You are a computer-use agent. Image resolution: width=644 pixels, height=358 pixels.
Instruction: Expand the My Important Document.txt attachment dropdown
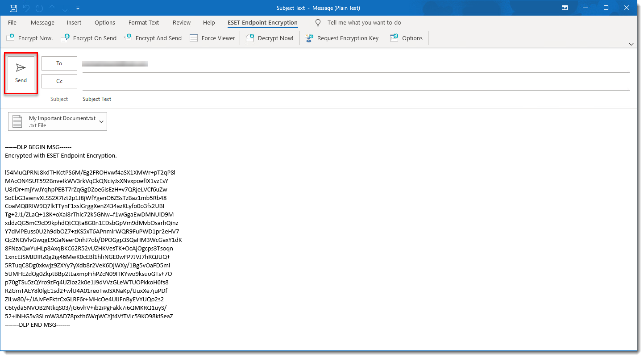click(102, 121)
